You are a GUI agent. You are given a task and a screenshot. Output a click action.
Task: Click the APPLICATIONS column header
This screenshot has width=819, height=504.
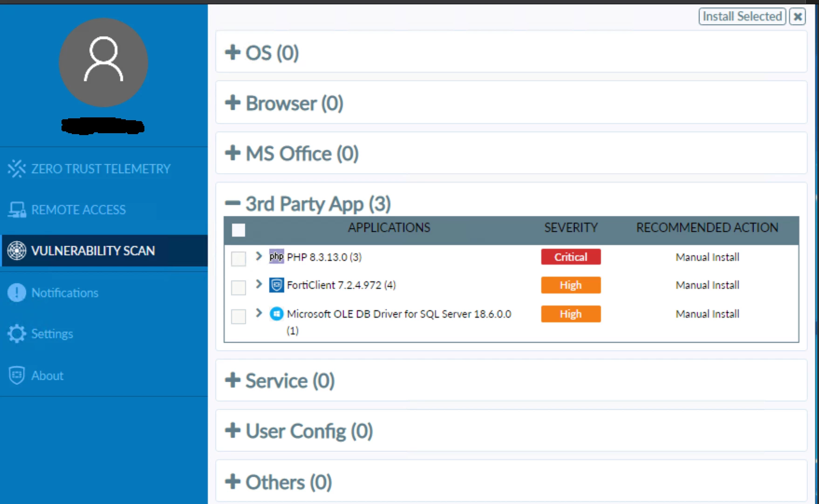pos(389,228)
